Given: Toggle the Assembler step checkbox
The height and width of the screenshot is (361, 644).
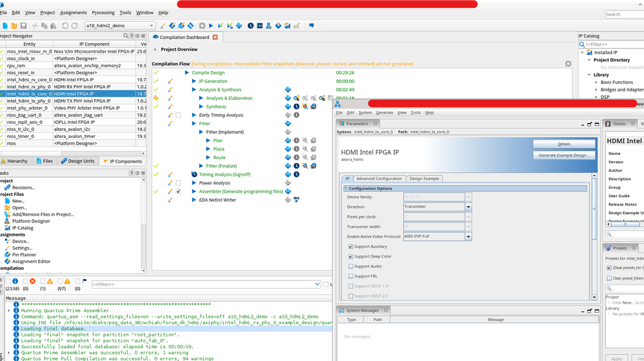Looking at the screenshot, I should pos(178,191).
